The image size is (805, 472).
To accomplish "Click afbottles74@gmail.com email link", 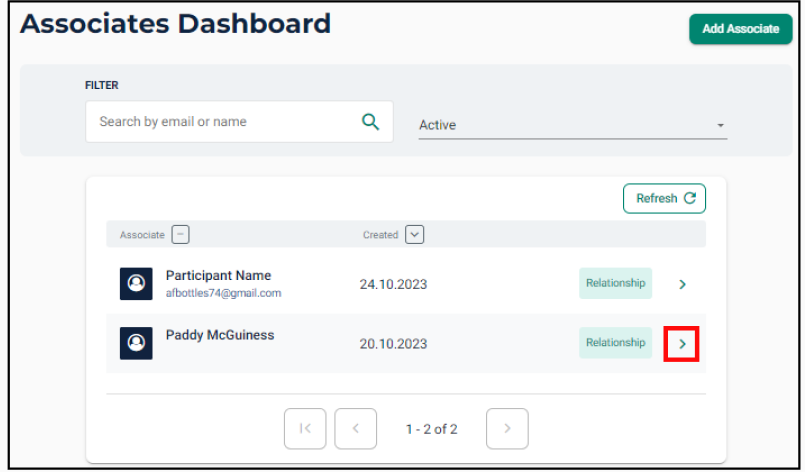I will tap(223, 293).
